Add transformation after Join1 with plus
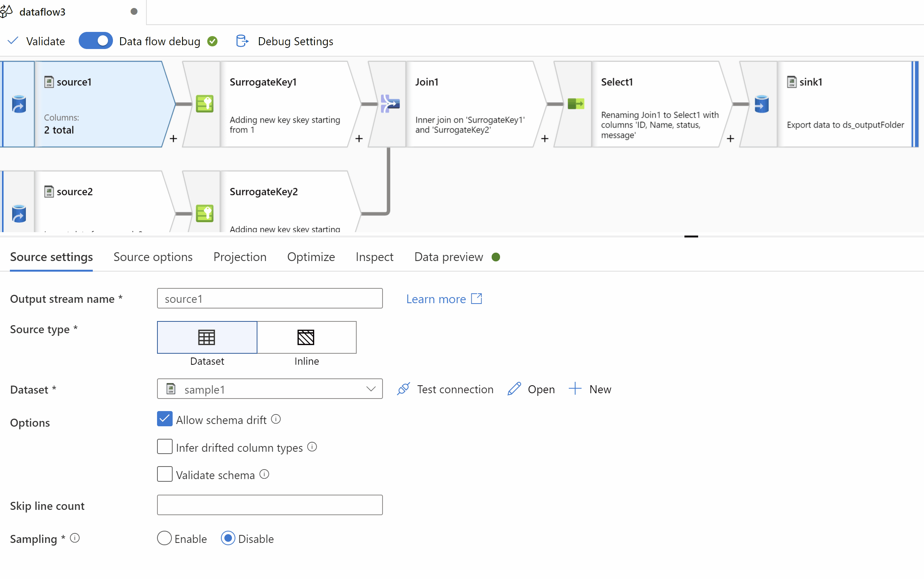Image resolution: width=924 pixels, height=579 pixels. coord(545,138)
